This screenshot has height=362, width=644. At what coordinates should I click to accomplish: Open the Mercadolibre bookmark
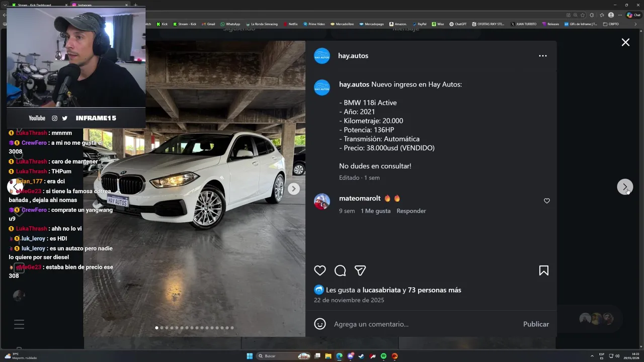[343, 24]
